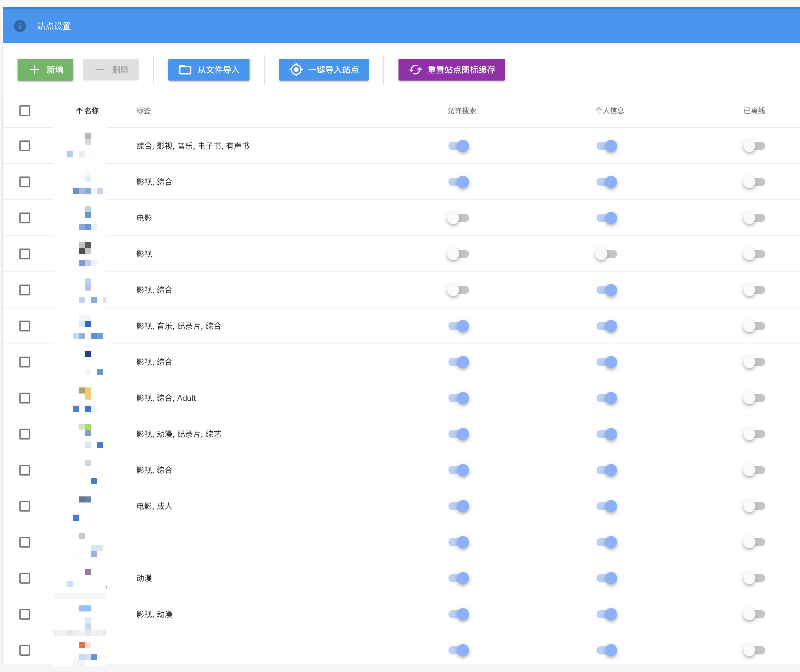Disable 允许搜索 for 影视, 音乐, 纪录片, 综合 row
This screenshot has width=800, height=672.
(458, 326)
